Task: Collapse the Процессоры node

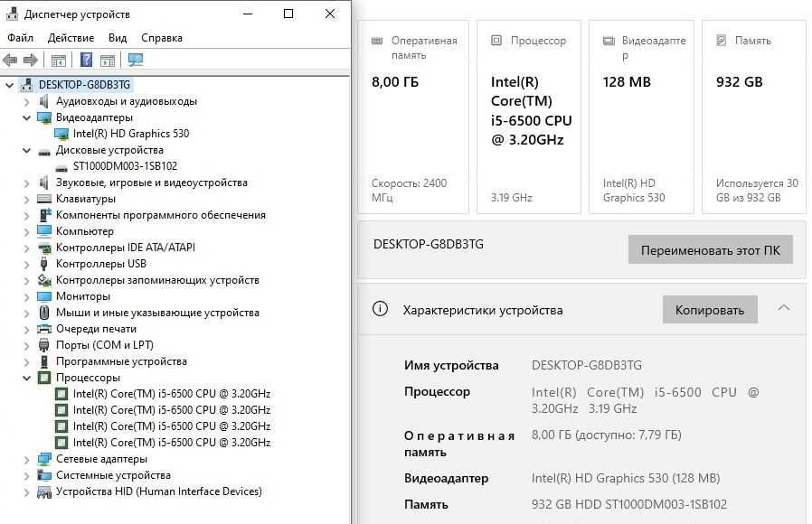Action: tap(26, 379)
